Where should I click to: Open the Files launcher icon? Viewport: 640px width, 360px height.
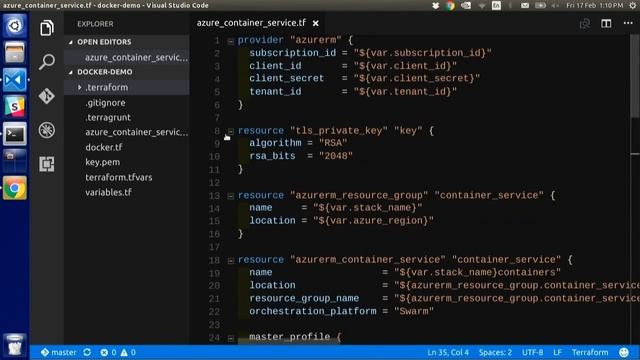15,53
